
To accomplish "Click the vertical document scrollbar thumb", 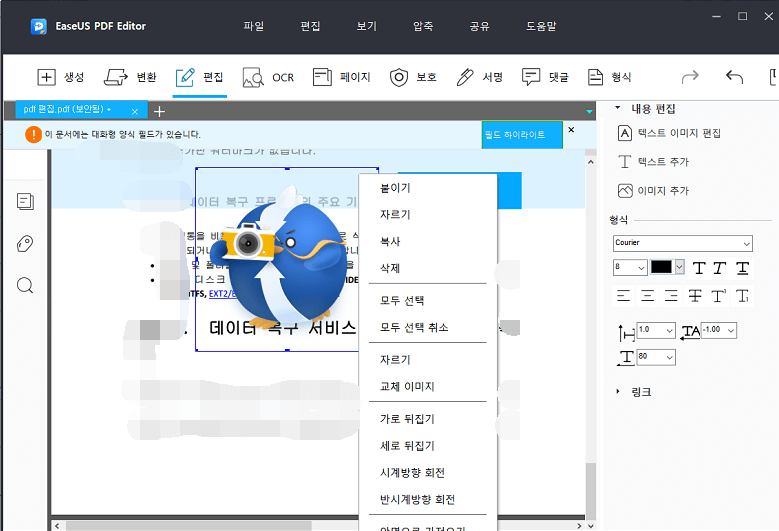I will click(x=590, y=489).
